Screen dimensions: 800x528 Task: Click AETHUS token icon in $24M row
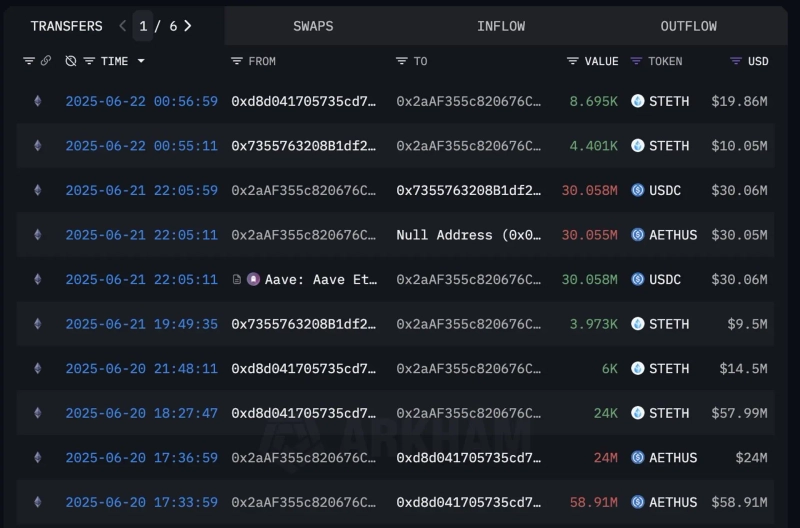638,458
